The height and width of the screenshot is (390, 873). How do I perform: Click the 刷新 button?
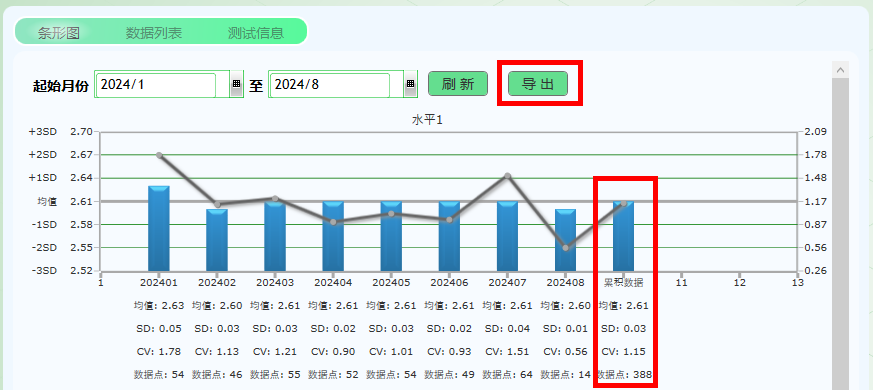pos(458,84)
